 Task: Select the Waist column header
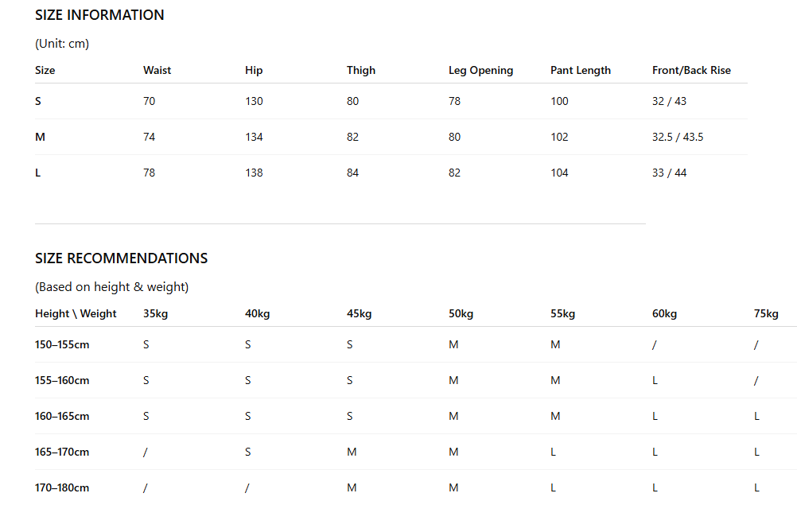[x=157, y=70]
